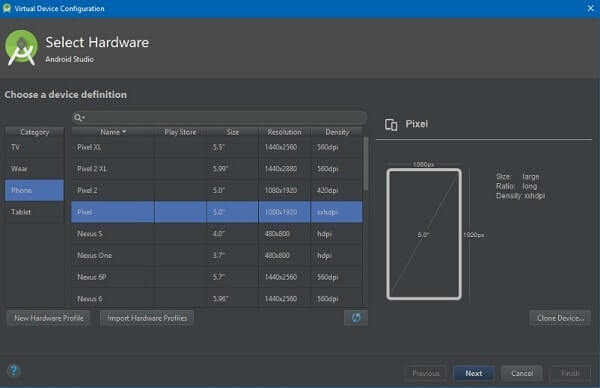Select the Phone category
The height and width of the screenshot is (388, 600).
[34, 190]
